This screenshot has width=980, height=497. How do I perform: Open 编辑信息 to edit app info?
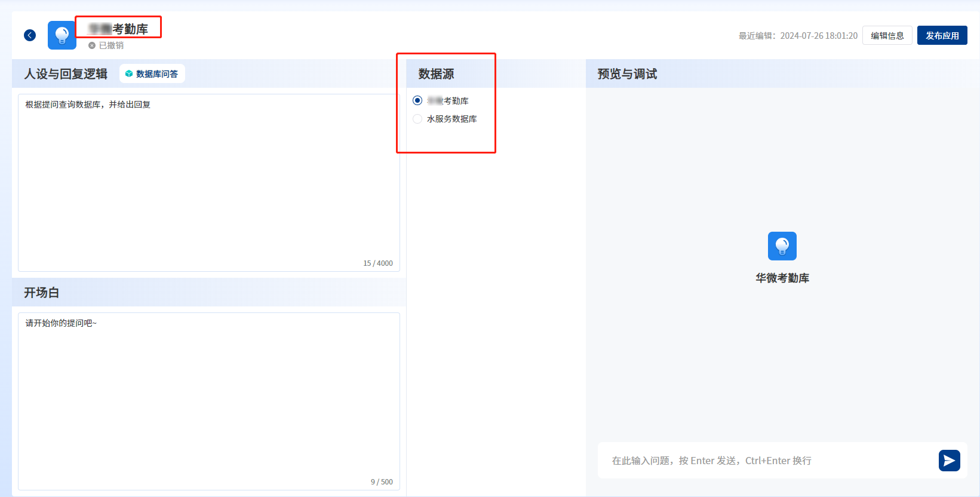tap(887, 36)
